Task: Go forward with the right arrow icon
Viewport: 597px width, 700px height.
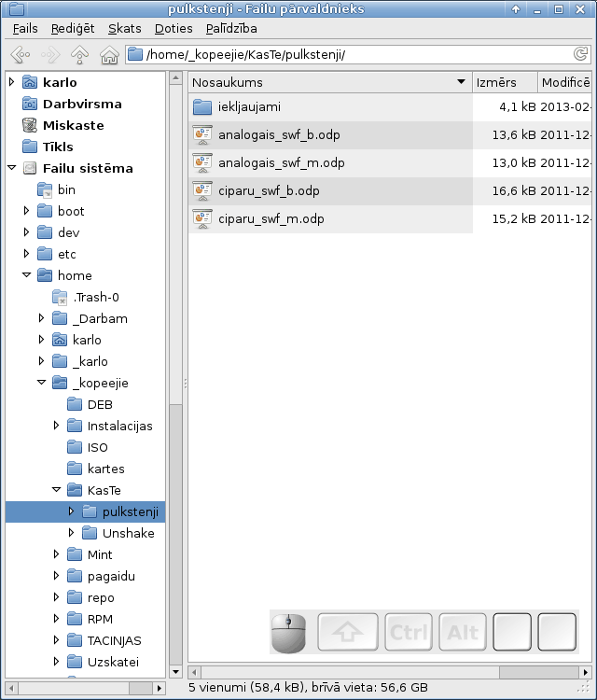Action: [x=50, y=55]
